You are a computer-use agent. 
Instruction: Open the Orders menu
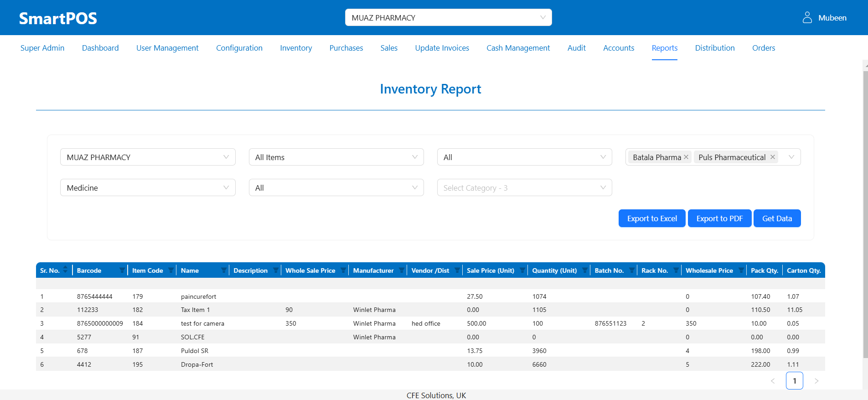[764, 48]
